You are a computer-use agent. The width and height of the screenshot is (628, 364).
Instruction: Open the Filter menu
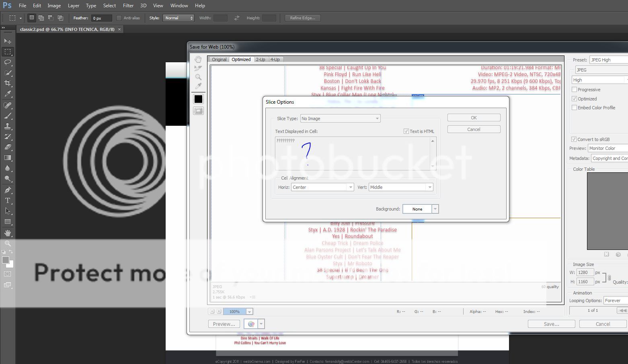coord(128,6)
